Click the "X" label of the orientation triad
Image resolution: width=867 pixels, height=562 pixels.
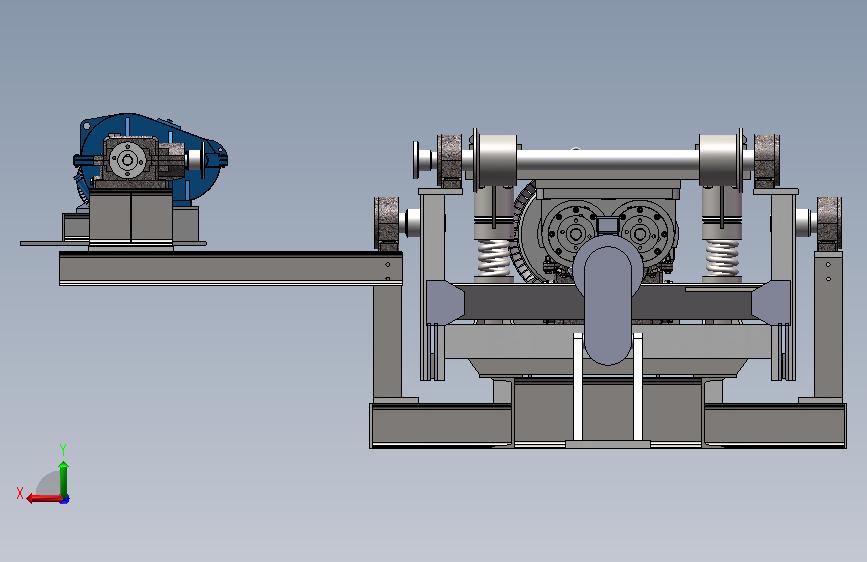[x=20, y=493]
